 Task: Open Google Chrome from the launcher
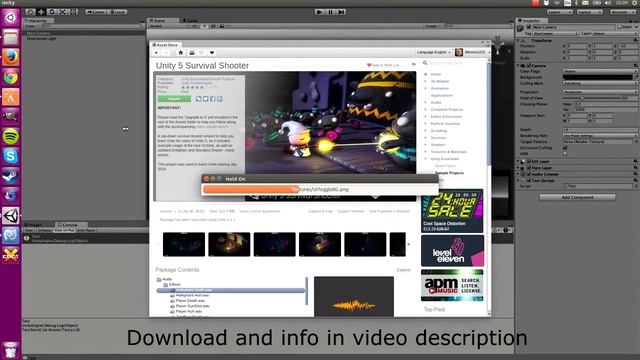[11, 77]
